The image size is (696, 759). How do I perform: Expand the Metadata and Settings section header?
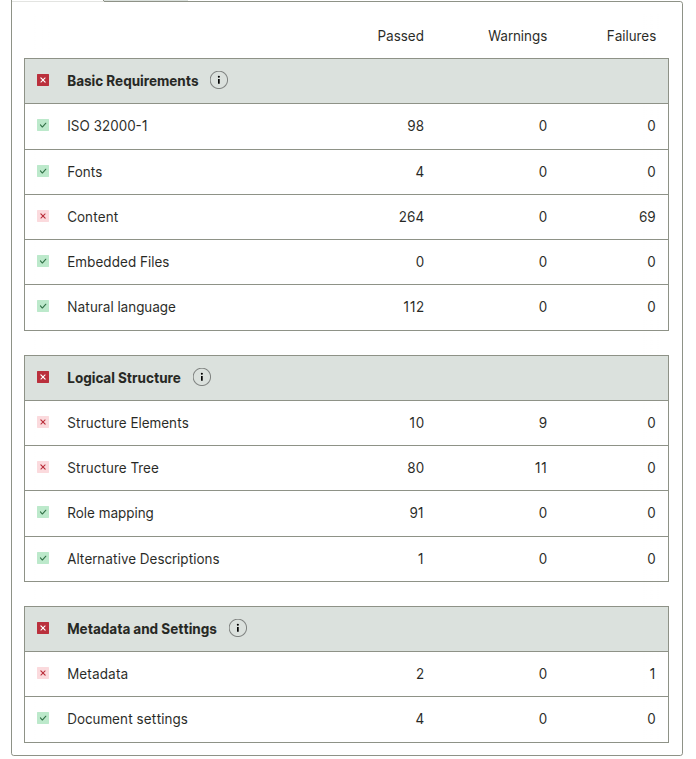coord(142,629)
